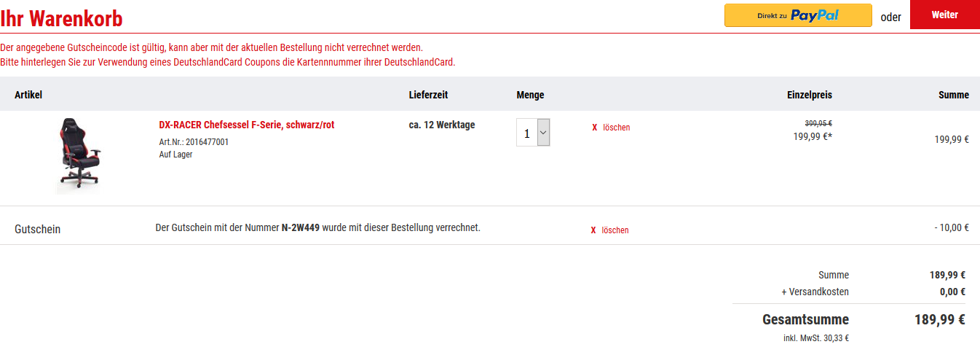This screenshot has height=355, width=980.
Task: Click the DeutschlandCard coupon notice text
Action: coord(228,62)
